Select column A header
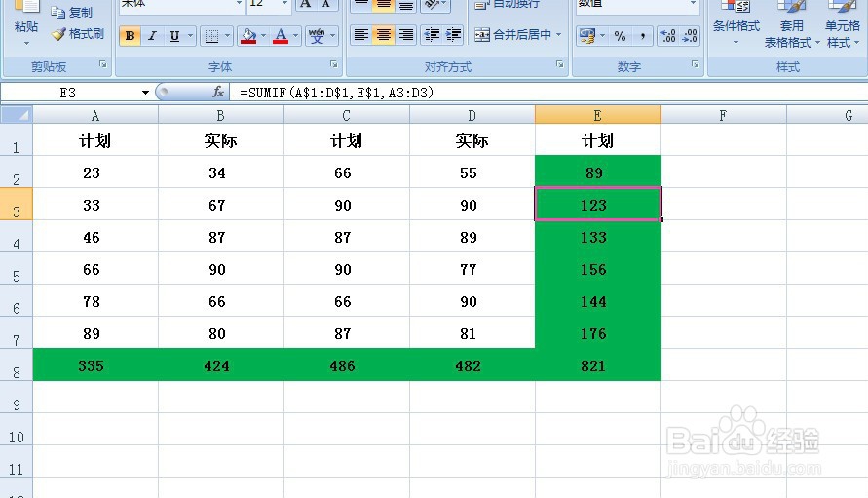 click(x=95, y=115)
